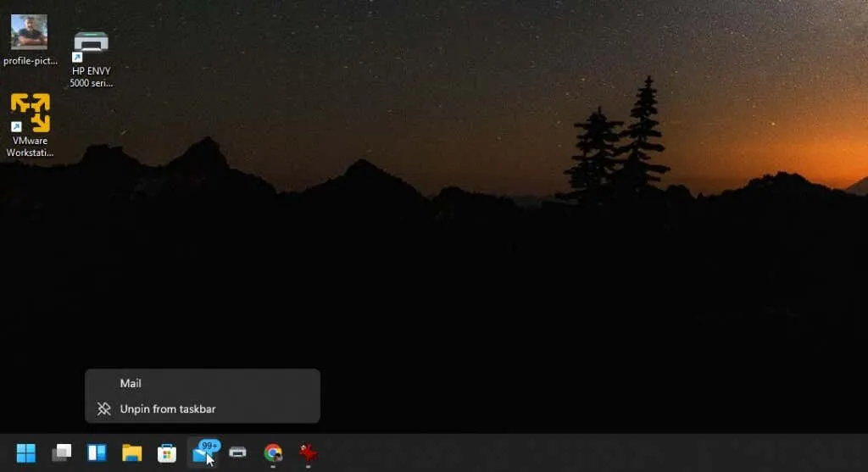Click empty desktop wallpaper to dismiss menu
This screenshot has height=472, width=868.
[509, 297]
